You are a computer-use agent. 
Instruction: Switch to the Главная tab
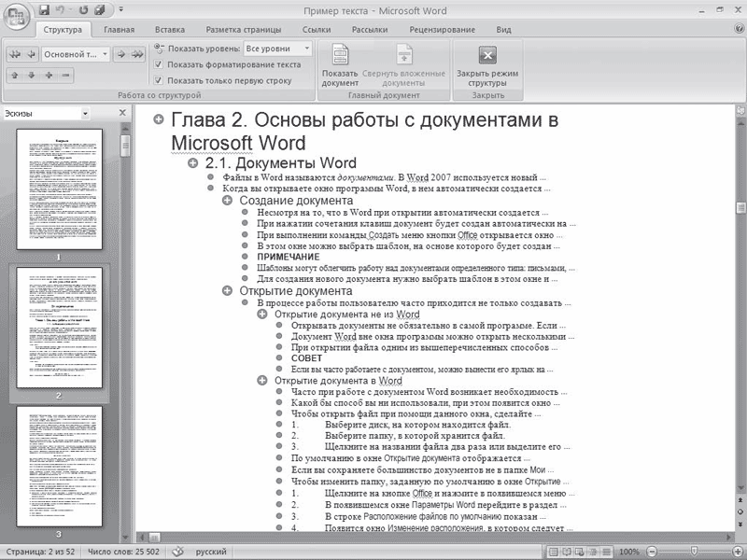coord(120,30)
